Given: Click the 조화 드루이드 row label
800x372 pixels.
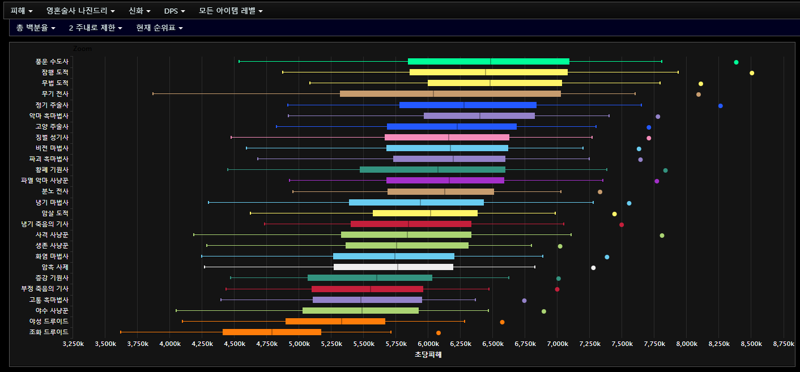Looking at the screenshot, I should click(x=49, y=332).
